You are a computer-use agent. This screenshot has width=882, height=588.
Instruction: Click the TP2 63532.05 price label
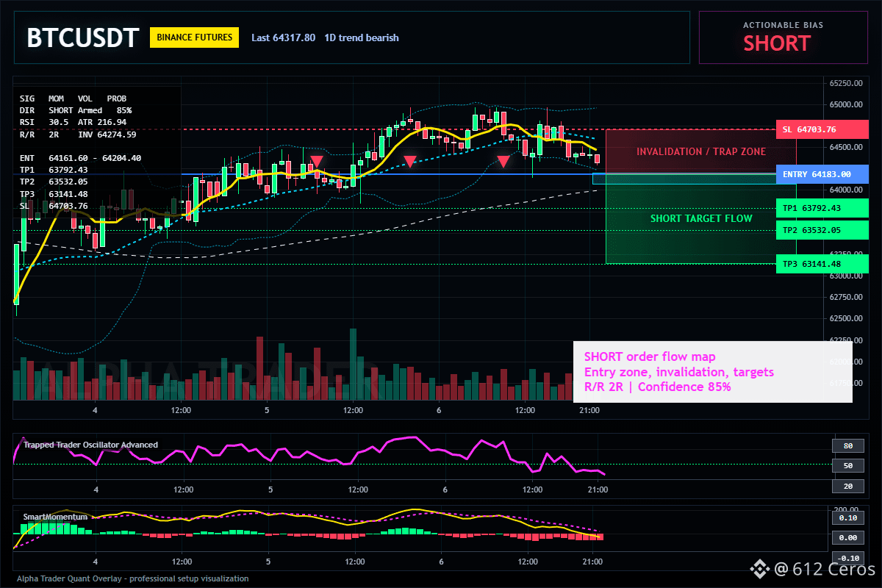point(822,230)
